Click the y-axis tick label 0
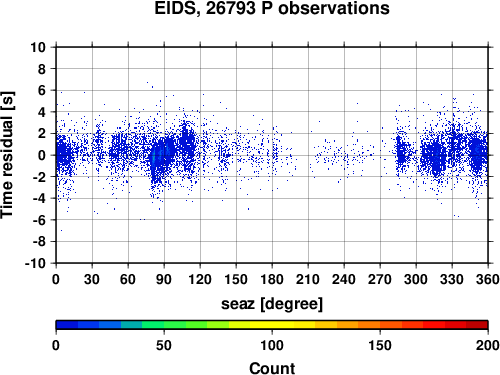The image size is (500, 375). click(x=42, y=155)
